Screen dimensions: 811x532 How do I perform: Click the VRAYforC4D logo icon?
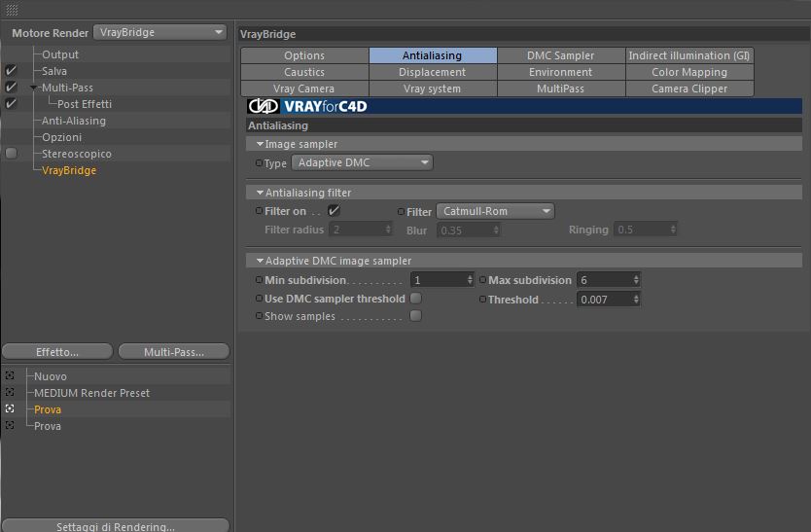pyautogui.click(x=264, y=106)
